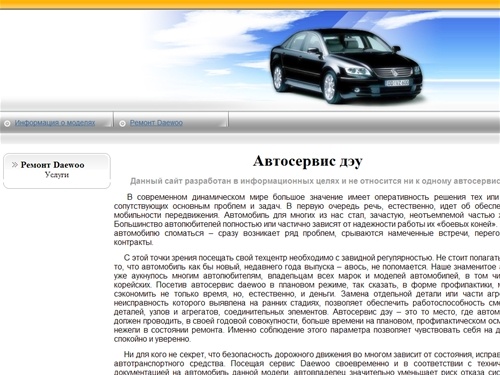Click the paragraph starting Ни для кого не секрет
500x375 pixels.
tap(307, 363)
